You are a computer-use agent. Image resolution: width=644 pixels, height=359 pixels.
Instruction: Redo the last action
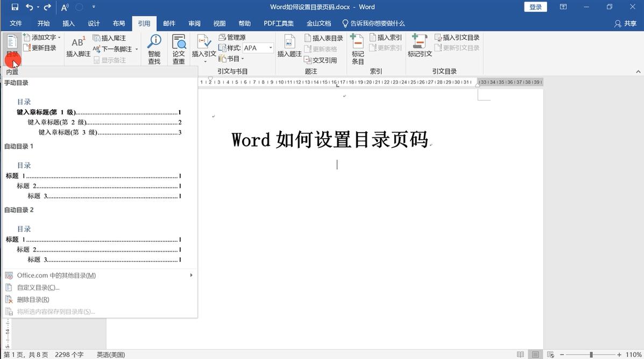tap(47, 7)
